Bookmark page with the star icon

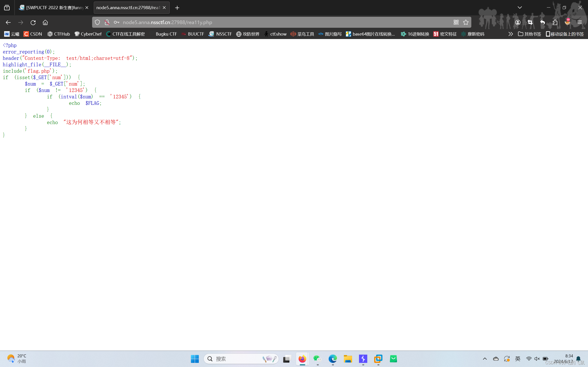tap(466, 22)
